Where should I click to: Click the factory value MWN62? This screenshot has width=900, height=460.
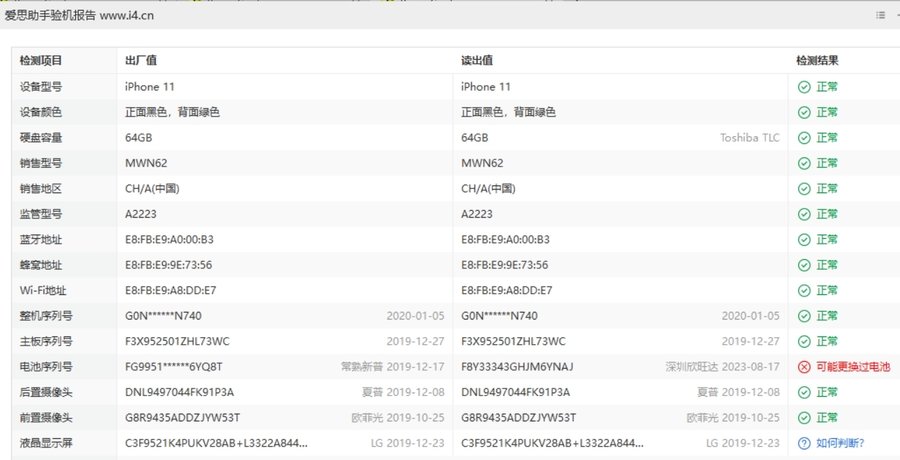146,163
